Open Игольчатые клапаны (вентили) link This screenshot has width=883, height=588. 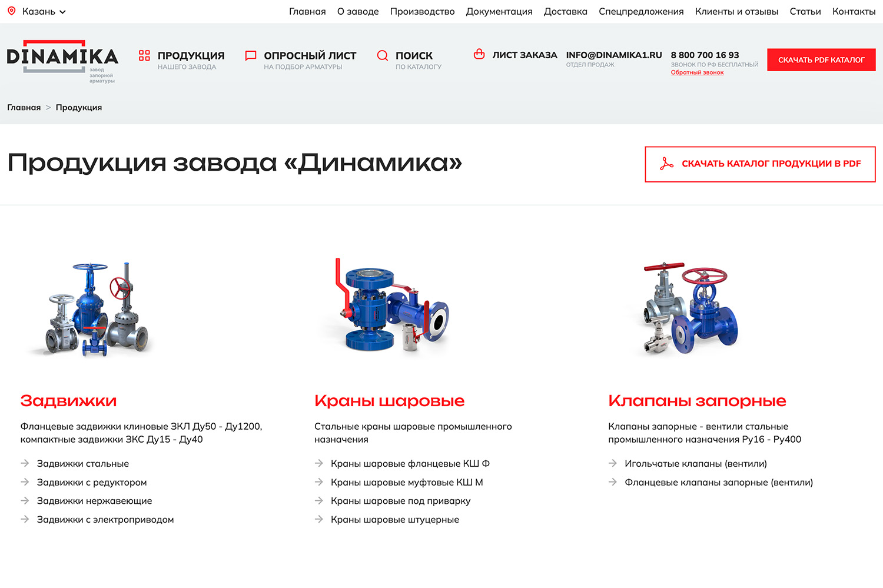point(695,463)
